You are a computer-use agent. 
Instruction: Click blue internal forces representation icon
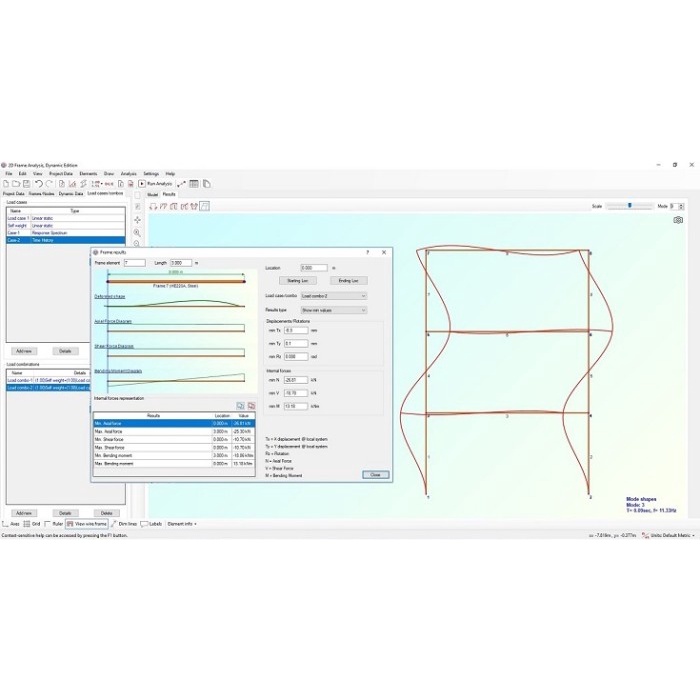(x=240, y=406)
